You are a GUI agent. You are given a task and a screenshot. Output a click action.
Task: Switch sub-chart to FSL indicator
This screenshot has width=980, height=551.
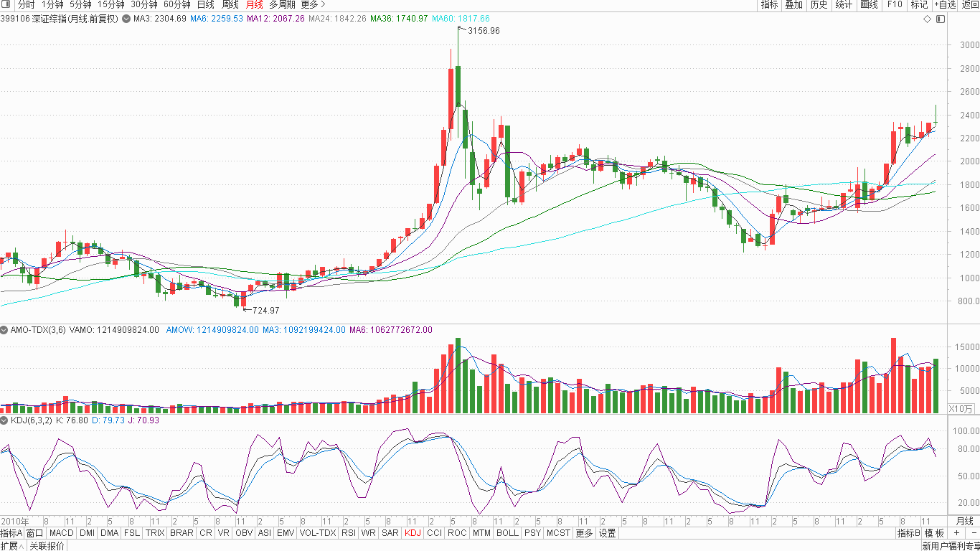tap(132, 533)
